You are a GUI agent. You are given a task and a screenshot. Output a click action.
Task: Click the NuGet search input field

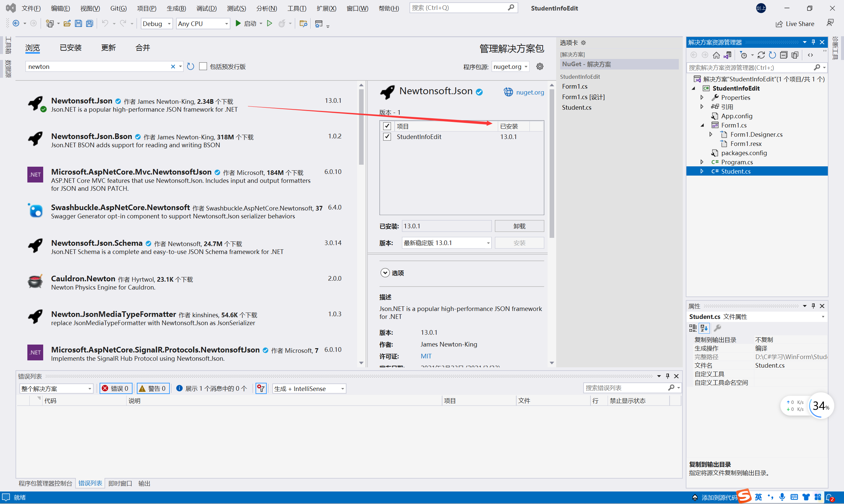click(x=99, y=67)
